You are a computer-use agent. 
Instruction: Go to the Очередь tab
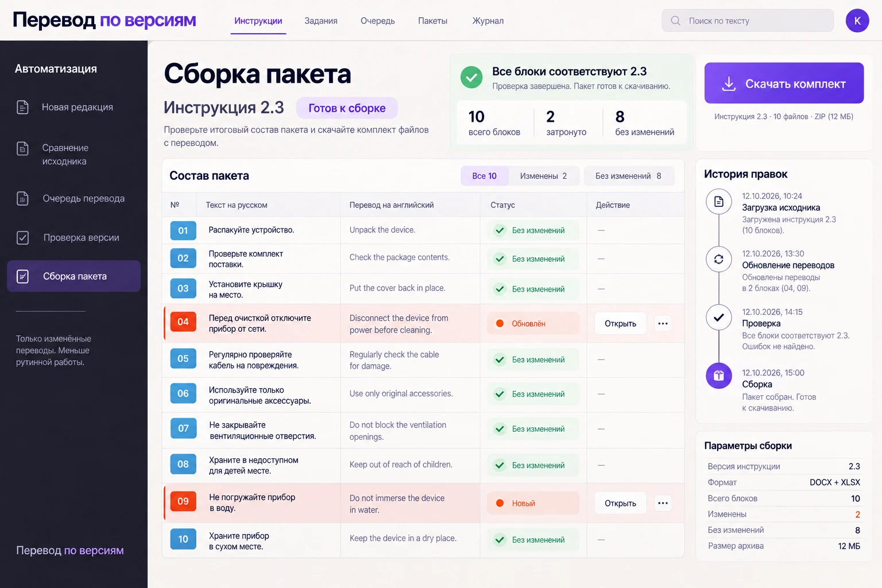click(378, 21)
